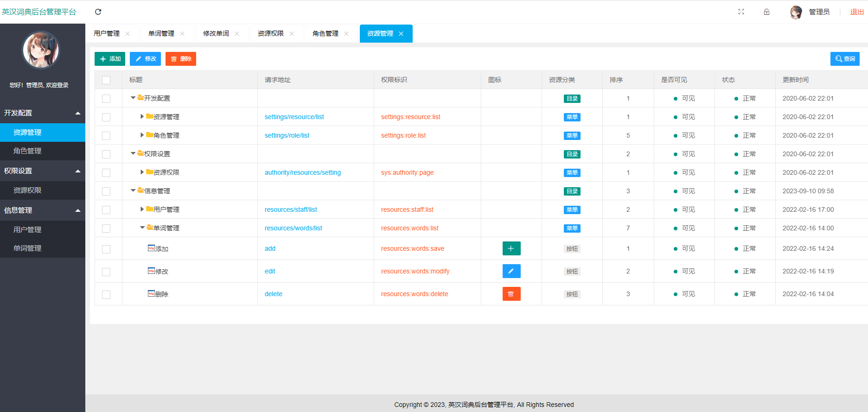This screenshot has height=412, width=868.
Task: Click the 退出 logout link
Action: (857, 12)
